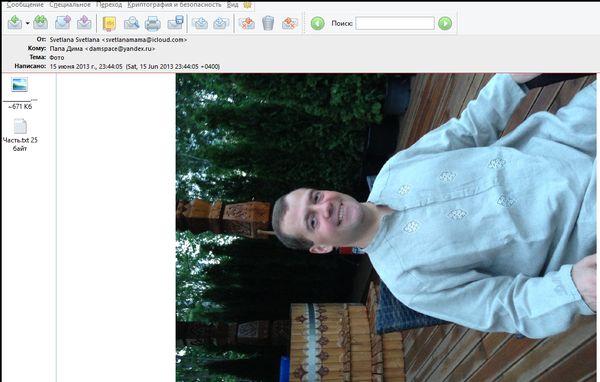Open the Вид menu

coord(232,5)
